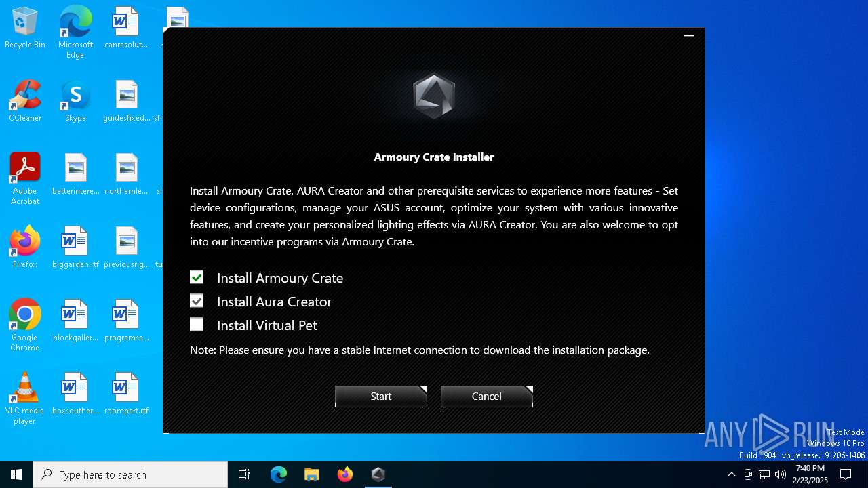Click Armoury Crate installer taskbar icon

click(378, 474)
